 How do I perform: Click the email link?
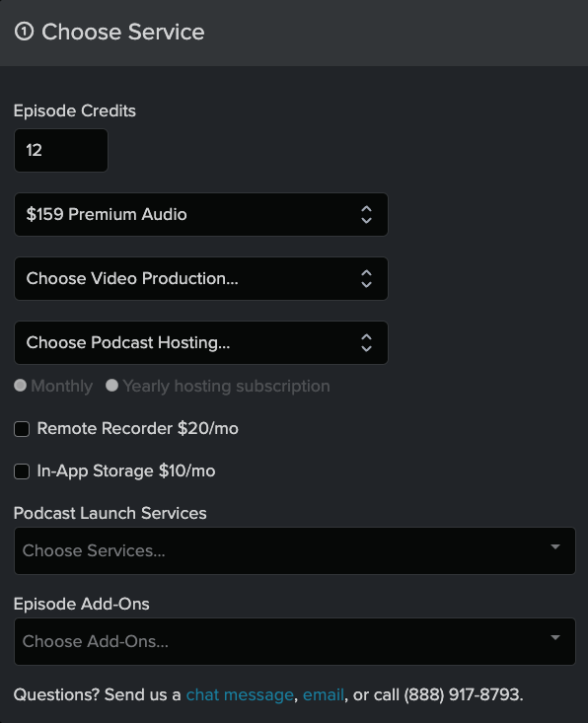pos(324,694)
